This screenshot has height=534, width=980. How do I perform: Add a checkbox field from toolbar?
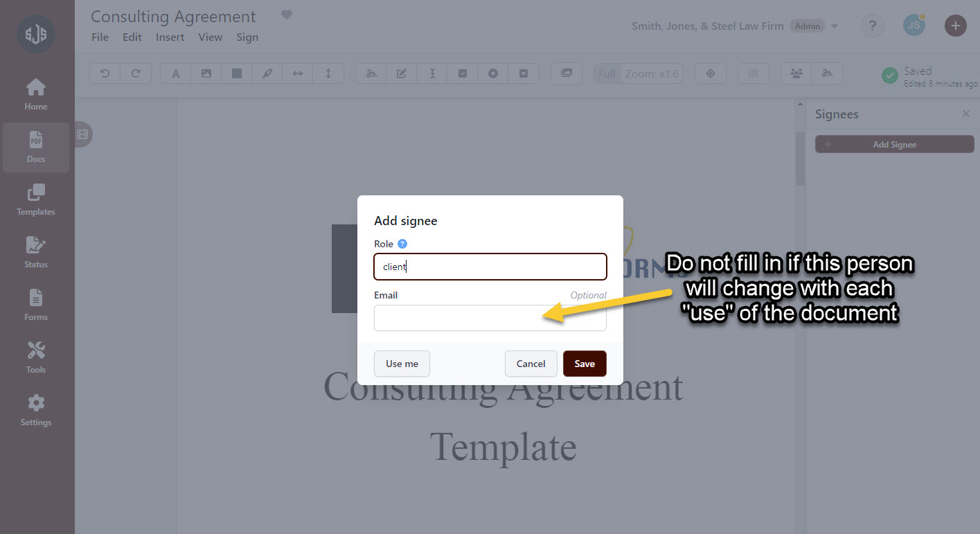(x=463, y=73)
